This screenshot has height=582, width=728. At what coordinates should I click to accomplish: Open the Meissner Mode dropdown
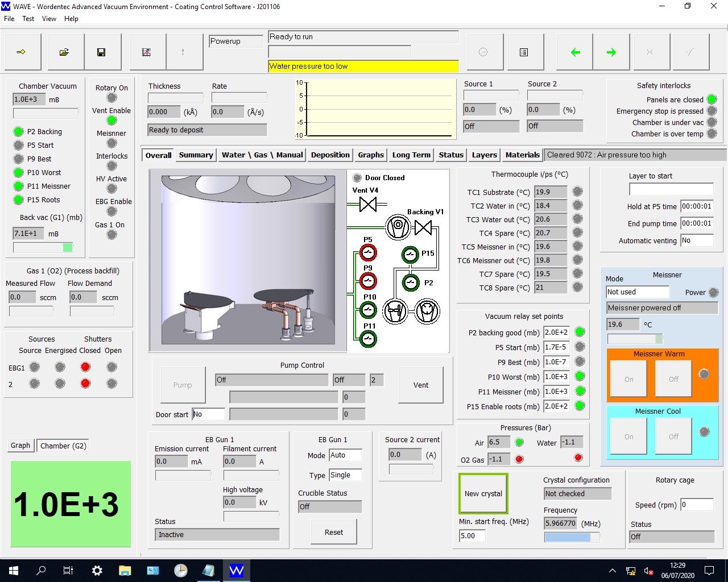tap(637, 292)
